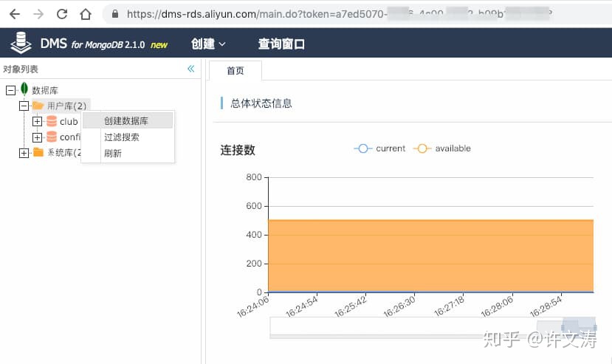This screenshot has width=612, height=364.
Task: Expand the club database node
Action: point(37,122)
